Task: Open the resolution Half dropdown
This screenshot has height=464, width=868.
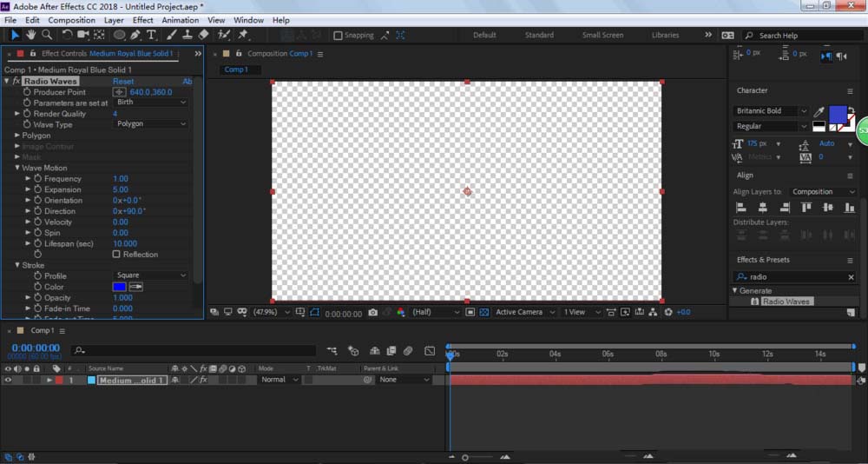Action: tap(435, 313)
